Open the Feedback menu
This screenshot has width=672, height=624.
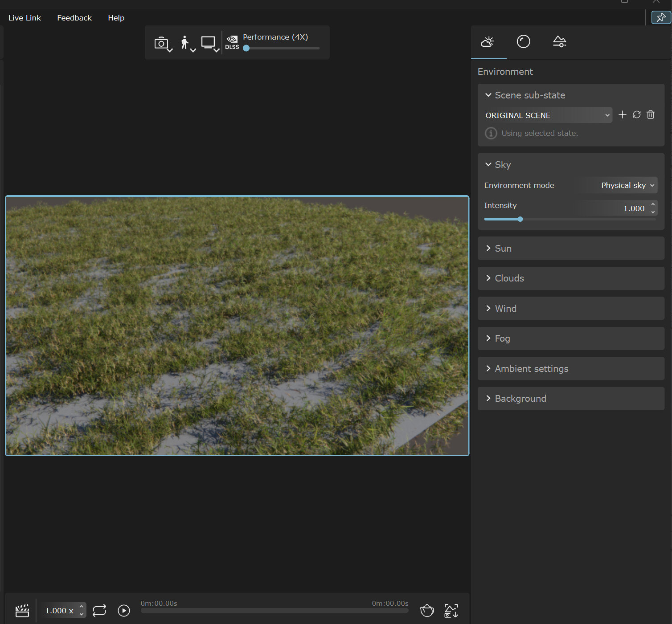point(74,18)
